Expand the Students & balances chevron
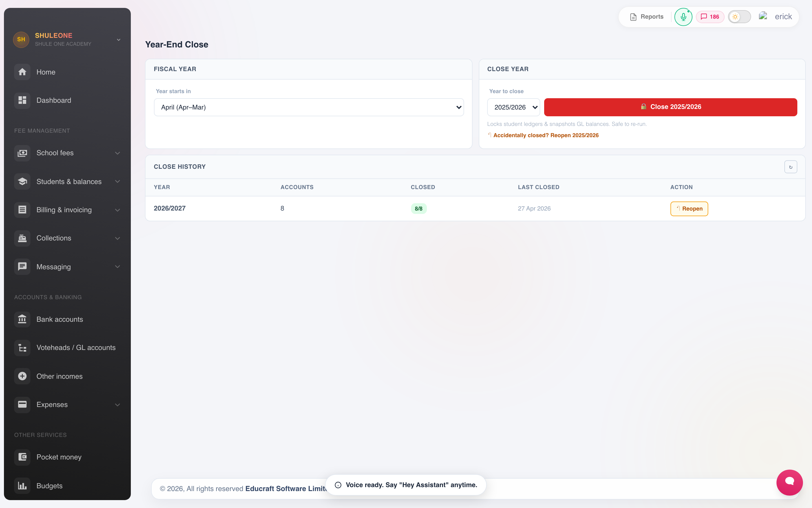Screen dimensions: 812x508 [x=118, y=181]
